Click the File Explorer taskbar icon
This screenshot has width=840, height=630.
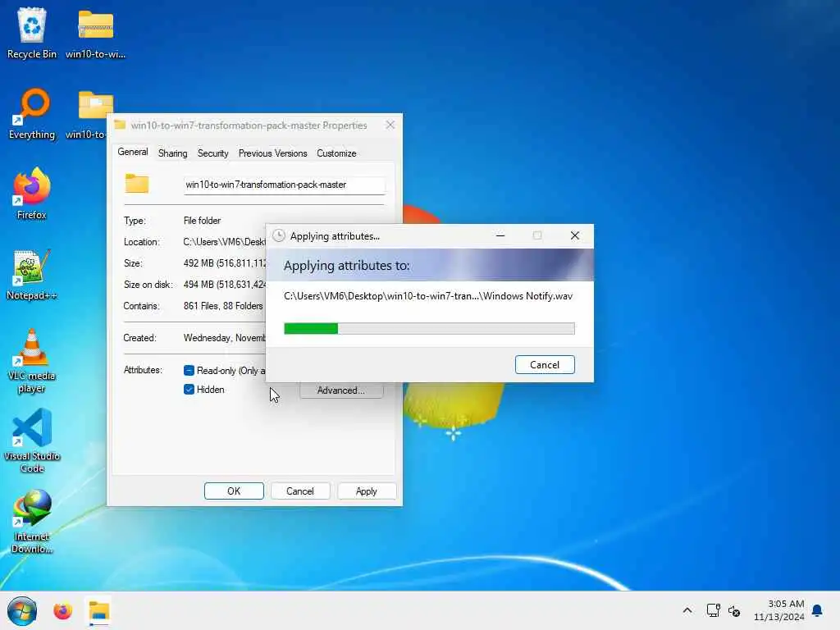[x=99, y=611]
